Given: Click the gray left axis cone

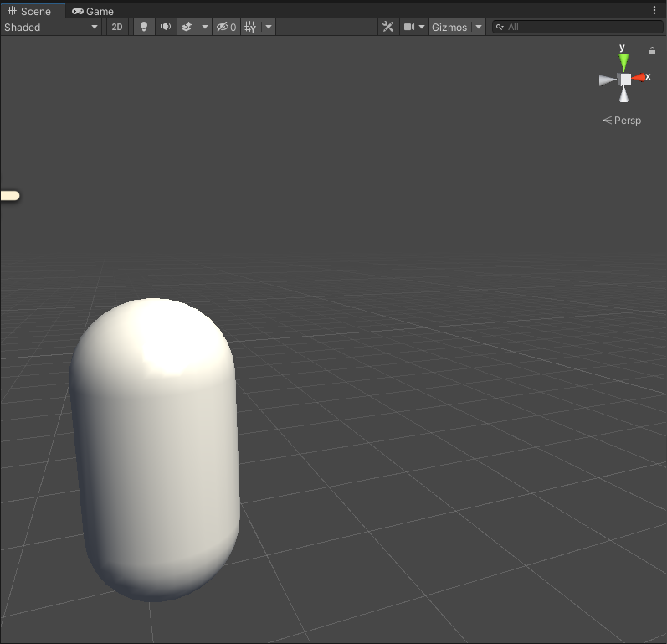Looking at the screenshot, I should point(607,80).
